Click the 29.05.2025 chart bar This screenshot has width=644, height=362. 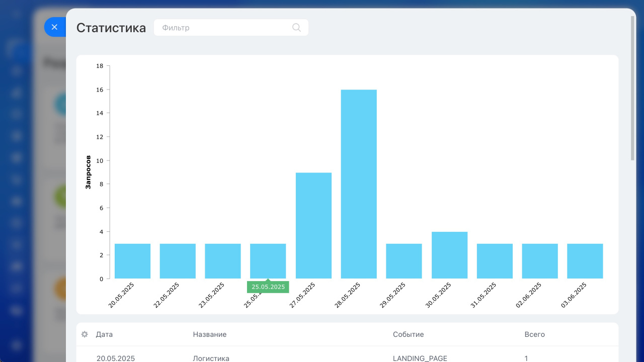pos(404,261)
